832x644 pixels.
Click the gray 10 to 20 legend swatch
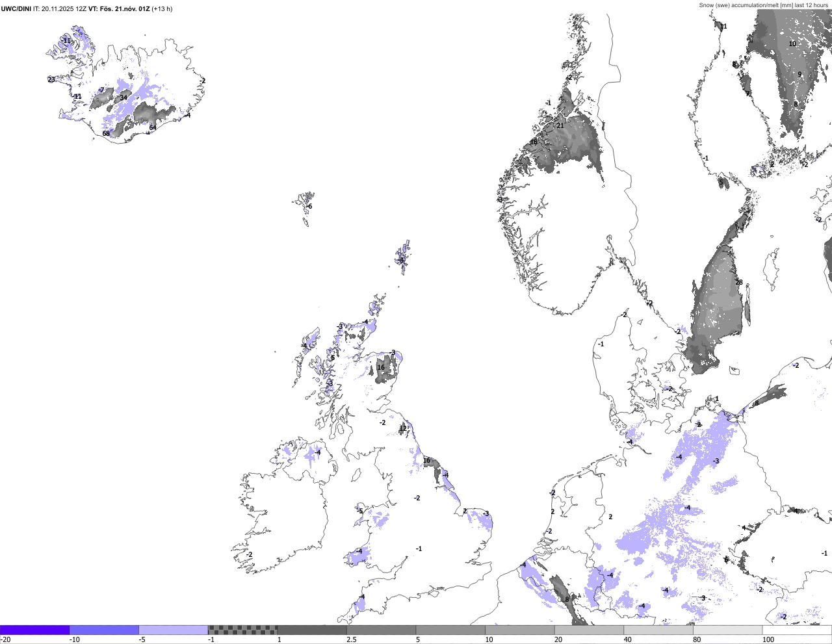click(520, 630)
